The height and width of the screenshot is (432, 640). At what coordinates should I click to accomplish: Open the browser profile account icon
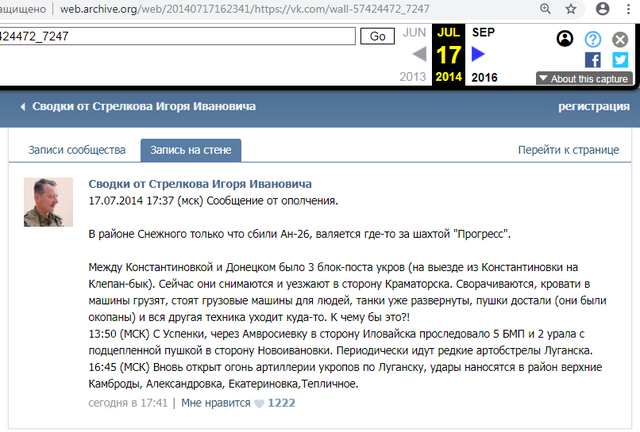[602, 9]
